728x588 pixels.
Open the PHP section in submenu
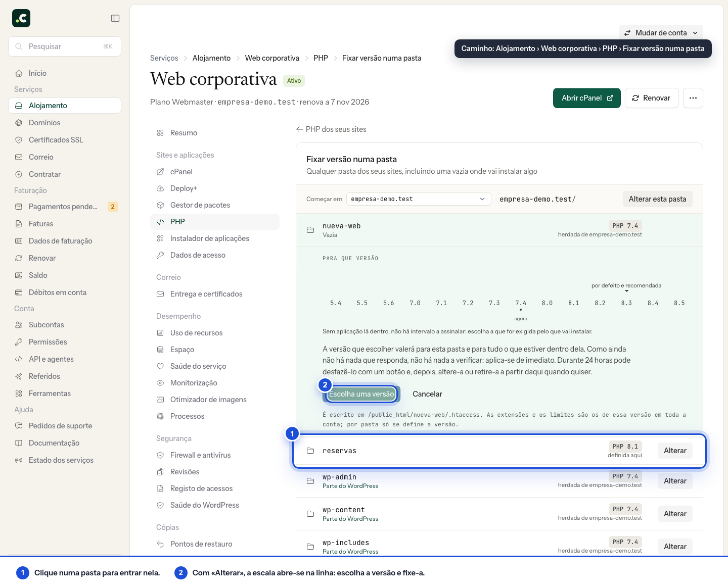point(215,222)
